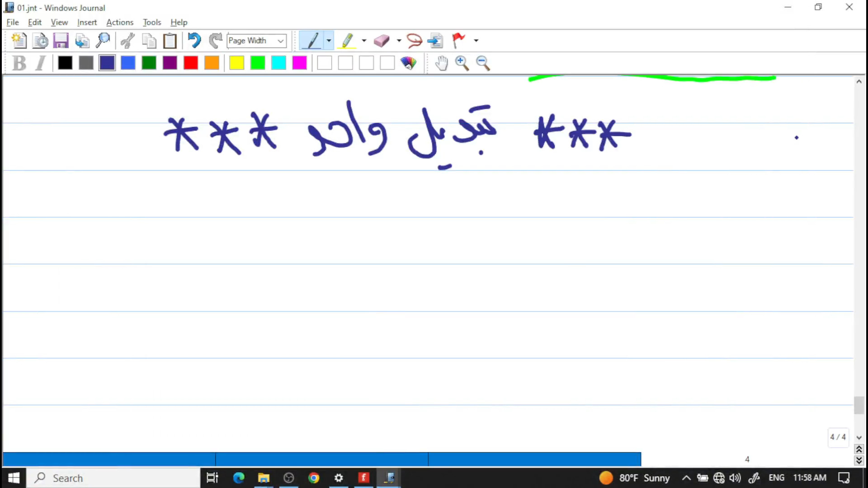
Task: Open the Pen style dropdown arrow
Action: point(329,41)
